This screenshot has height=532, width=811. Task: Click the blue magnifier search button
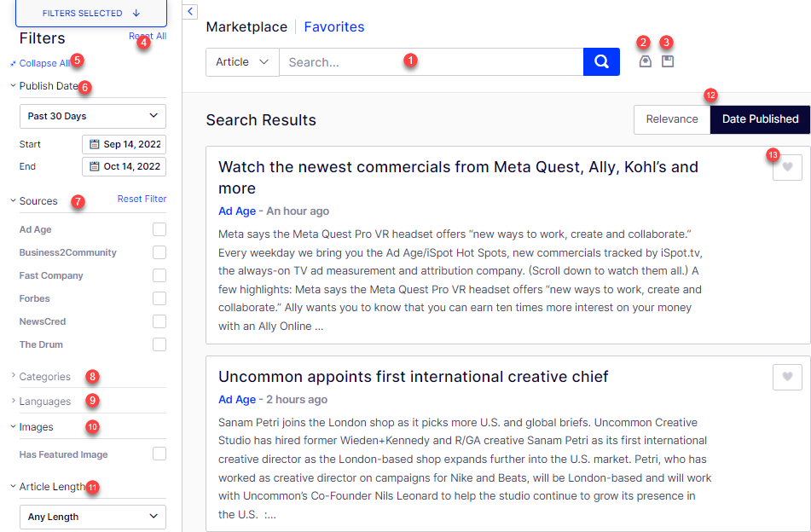pos(601,62)
